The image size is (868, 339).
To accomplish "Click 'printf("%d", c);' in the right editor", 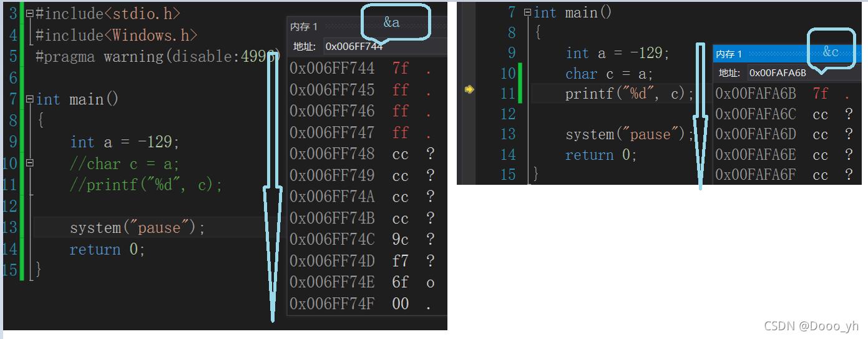I will pos(630,94).
